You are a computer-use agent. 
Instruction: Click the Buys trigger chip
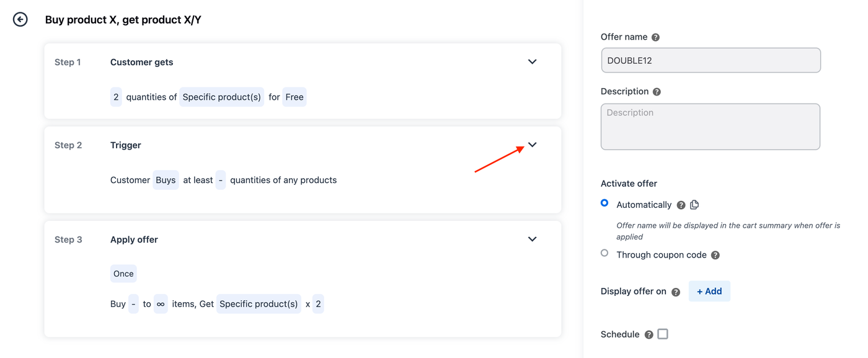pyautogui.click(x=166, y=181)
